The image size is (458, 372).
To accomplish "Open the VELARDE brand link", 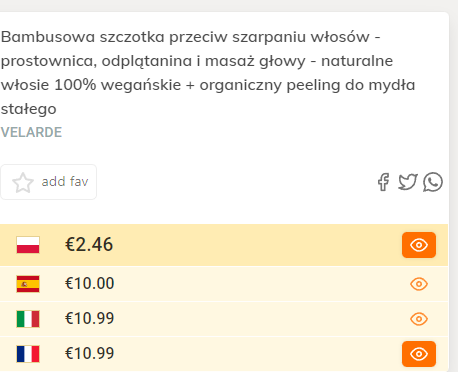I will pyautogui.click(x=31, y=132).
